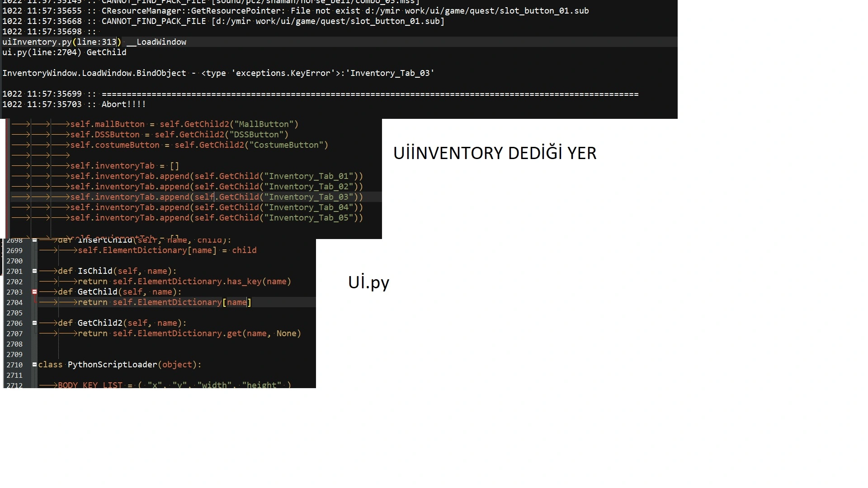Click line number 2699 in the gutter
This screenshot has width=868, height=488.
click(x=14, y=251)
